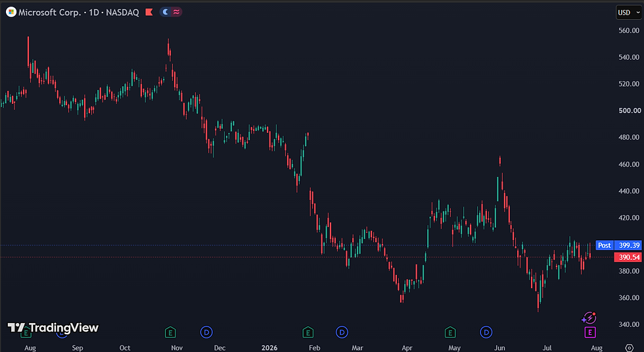Click the Jul label on time axis
Viewport: 644px width, 352px height.
click(x=547, y=348)
